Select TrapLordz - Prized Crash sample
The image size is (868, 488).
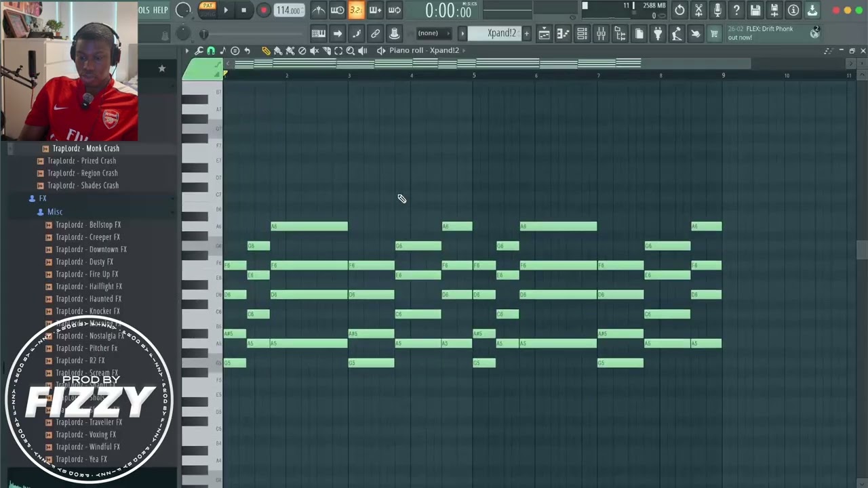[x=81, y=161]
